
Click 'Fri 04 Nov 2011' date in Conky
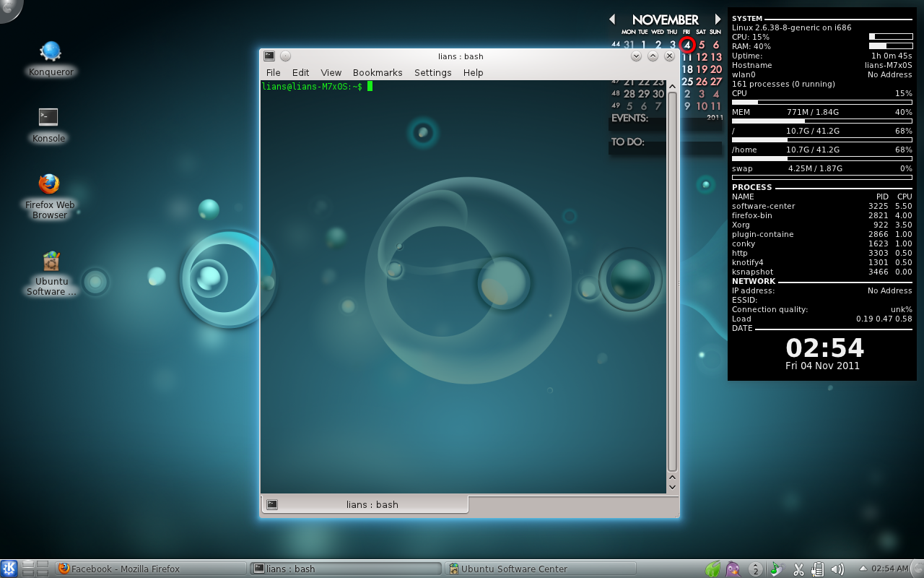822,366
